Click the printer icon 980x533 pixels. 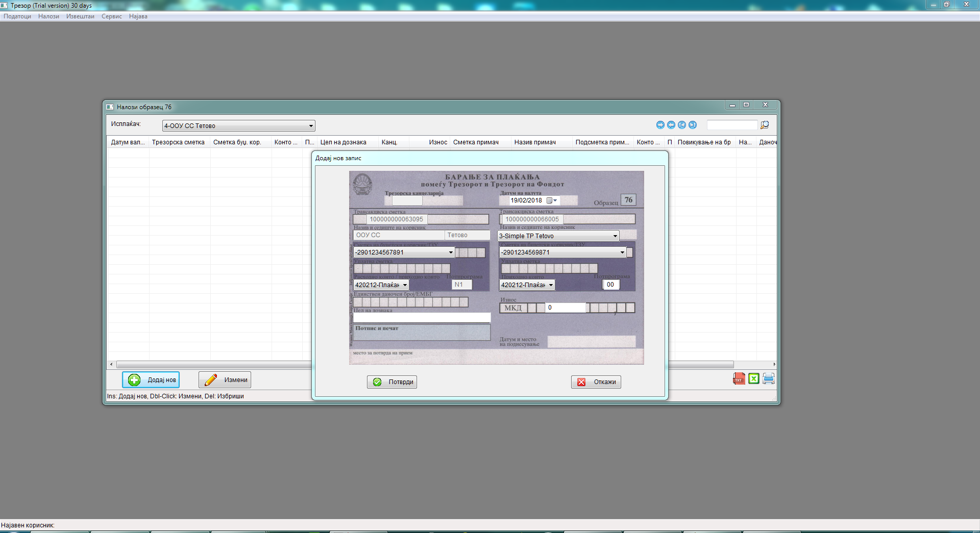(x=769, y=378)
